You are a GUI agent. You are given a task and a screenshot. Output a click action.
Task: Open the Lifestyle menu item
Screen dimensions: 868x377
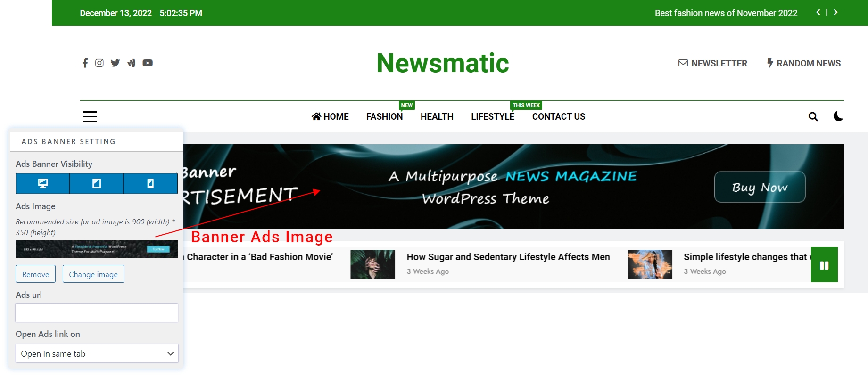point(492,116)
